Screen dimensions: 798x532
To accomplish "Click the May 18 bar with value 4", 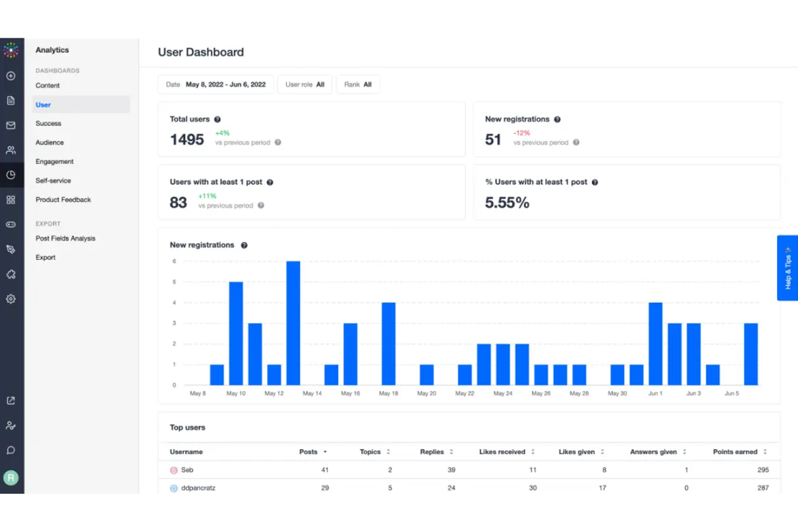I will tap(388, 344).
